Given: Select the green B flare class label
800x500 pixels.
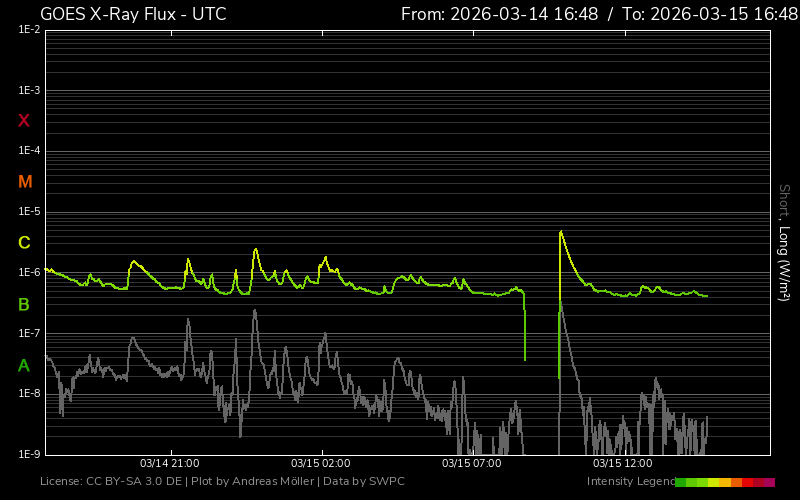Looking at the screenshot, I should click(x=24, y=304).
